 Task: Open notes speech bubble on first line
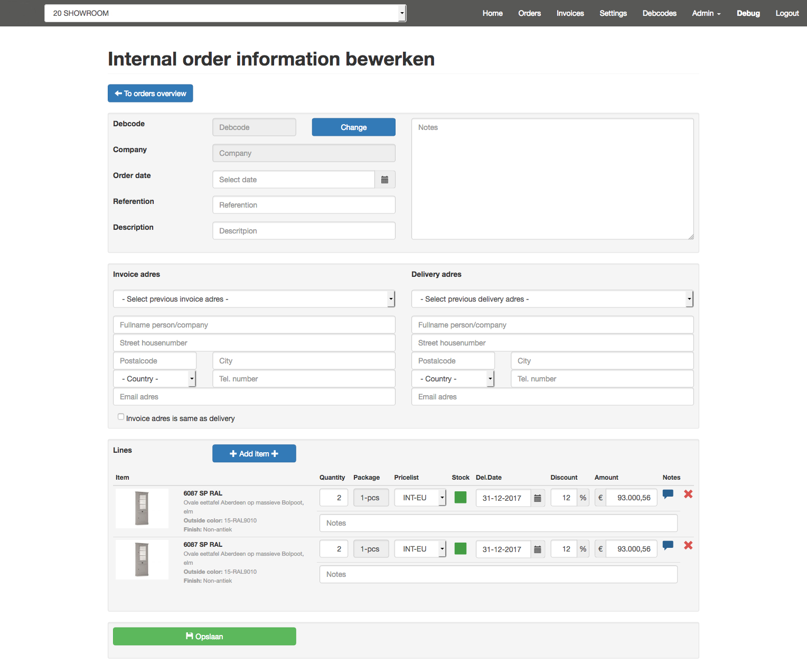pyautogui.click(x=668, y=494)
